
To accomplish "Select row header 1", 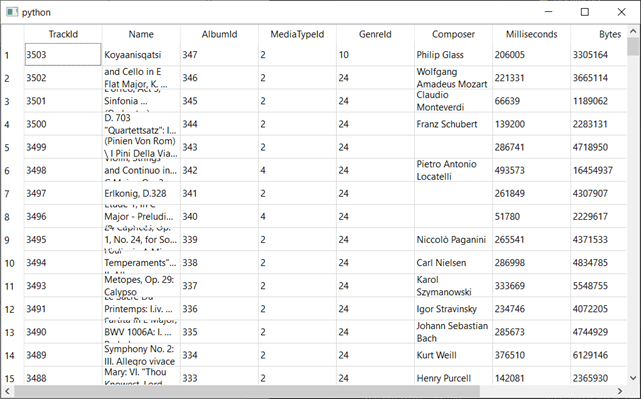I will tap(13, 55).
